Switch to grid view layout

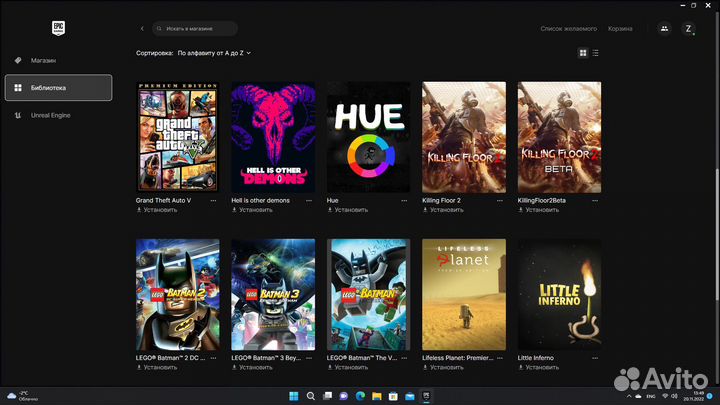coord(583,53)
